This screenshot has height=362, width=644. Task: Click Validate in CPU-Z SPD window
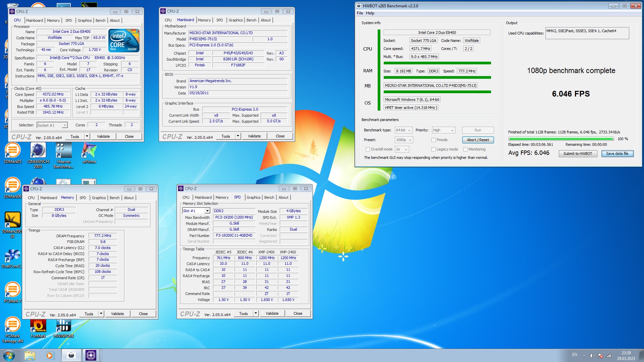pos(272,313)
